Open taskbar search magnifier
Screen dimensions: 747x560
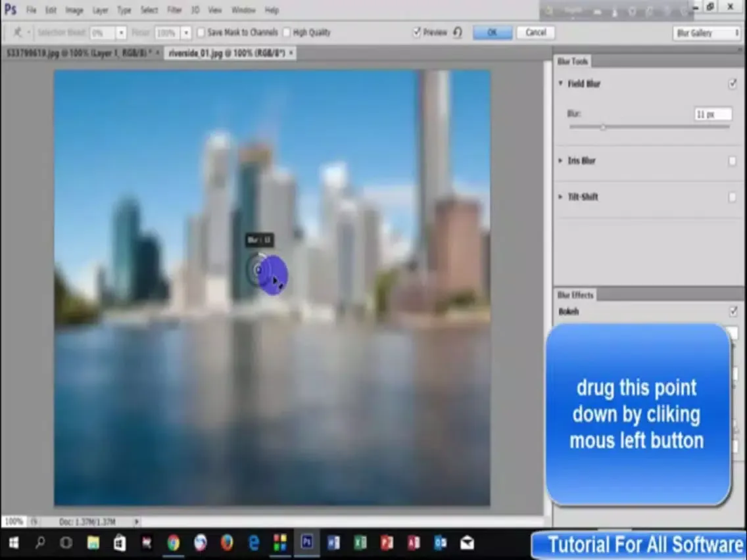point(40,543)
